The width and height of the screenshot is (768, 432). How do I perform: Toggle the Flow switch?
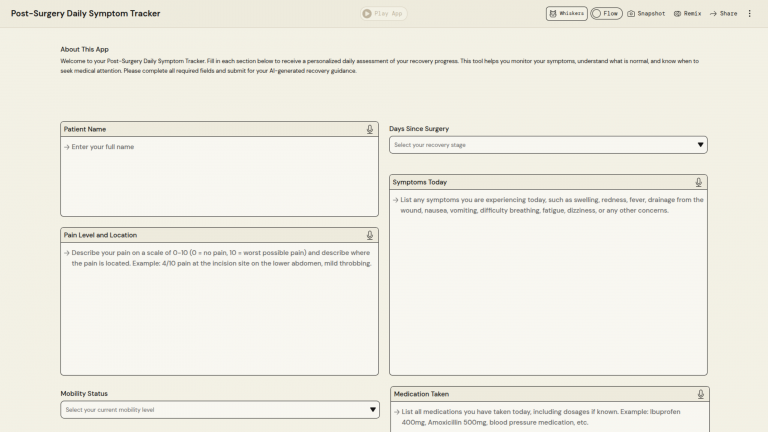click(605, 14)
